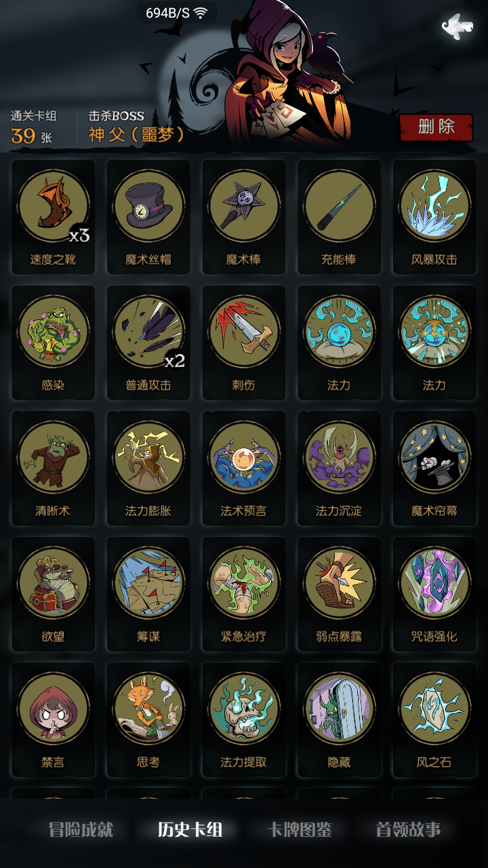
Task: Switch to the 冒险成就 tab
Action: tap(81, 829)
